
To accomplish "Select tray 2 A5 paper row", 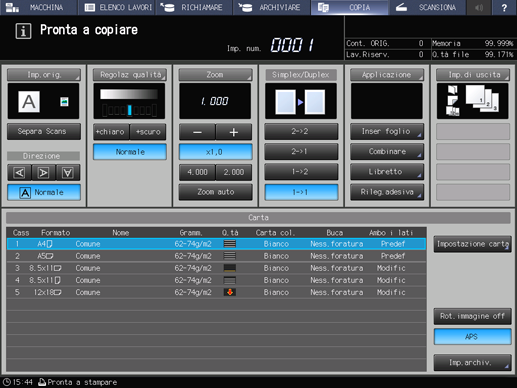I will click(x=216, y=256).
